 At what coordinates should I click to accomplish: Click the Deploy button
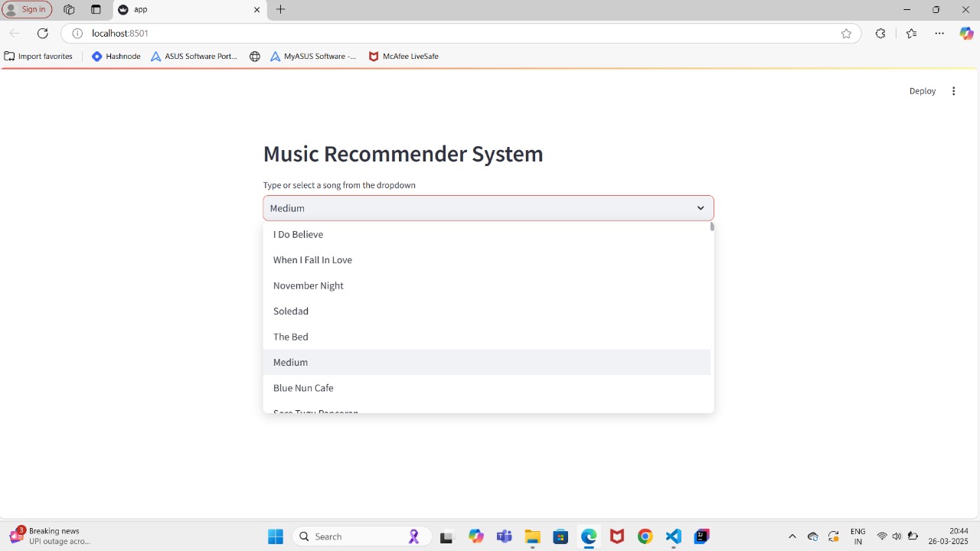coord(922,91)
